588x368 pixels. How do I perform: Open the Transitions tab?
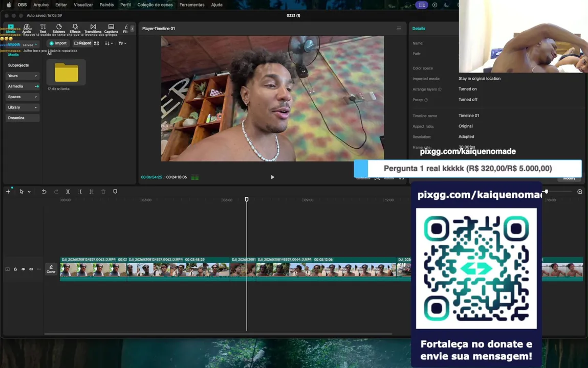coord(93,29)
